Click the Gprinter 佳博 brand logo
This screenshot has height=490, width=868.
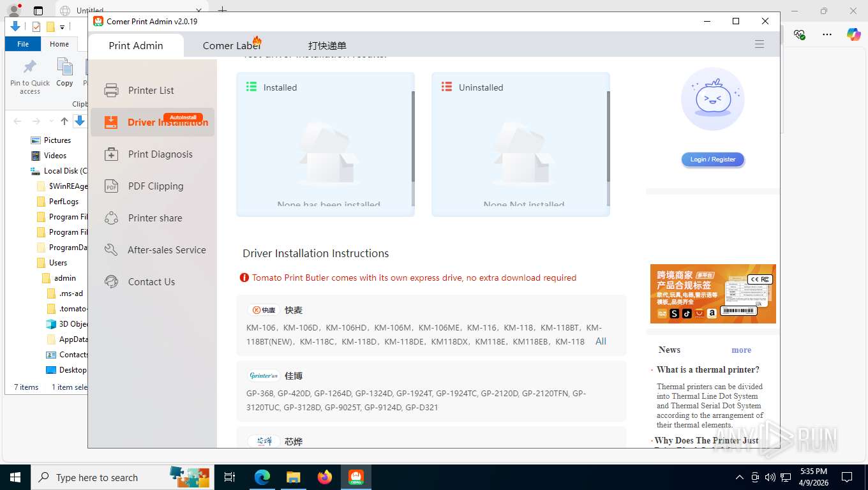[264, 376]
